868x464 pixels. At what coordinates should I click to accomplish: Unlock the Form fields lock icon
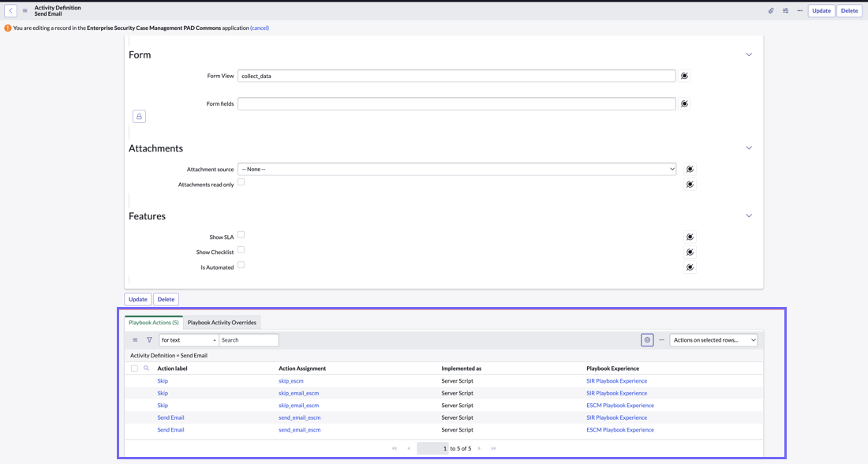pos(139,116)
